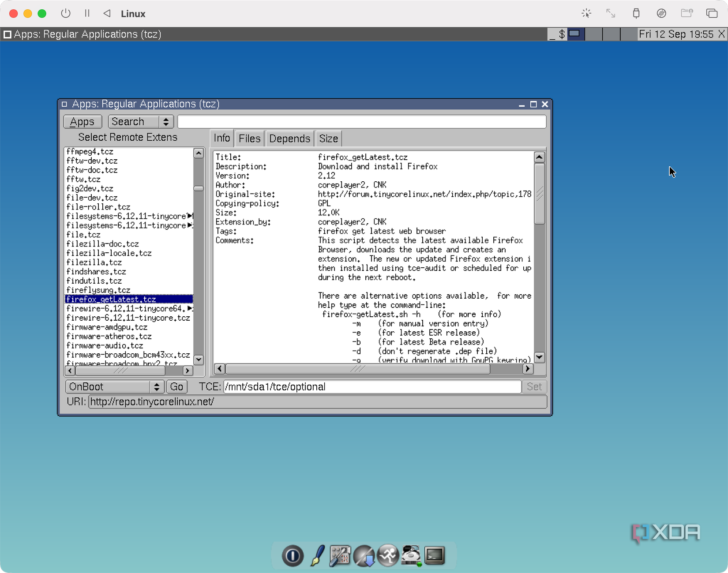Click info pane scroll up arrow

click(x=539, y=157)
